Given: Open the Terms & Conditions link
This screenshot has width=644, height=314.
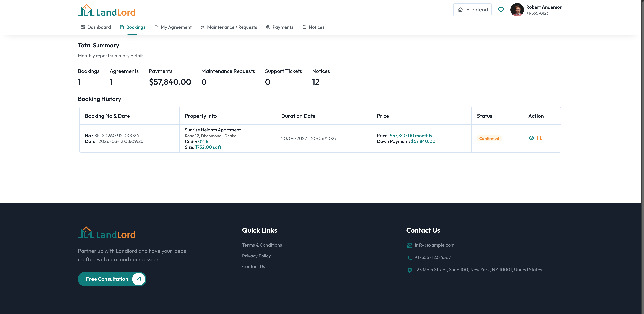Looking at the screenshot, I should [x=262, y=245].
